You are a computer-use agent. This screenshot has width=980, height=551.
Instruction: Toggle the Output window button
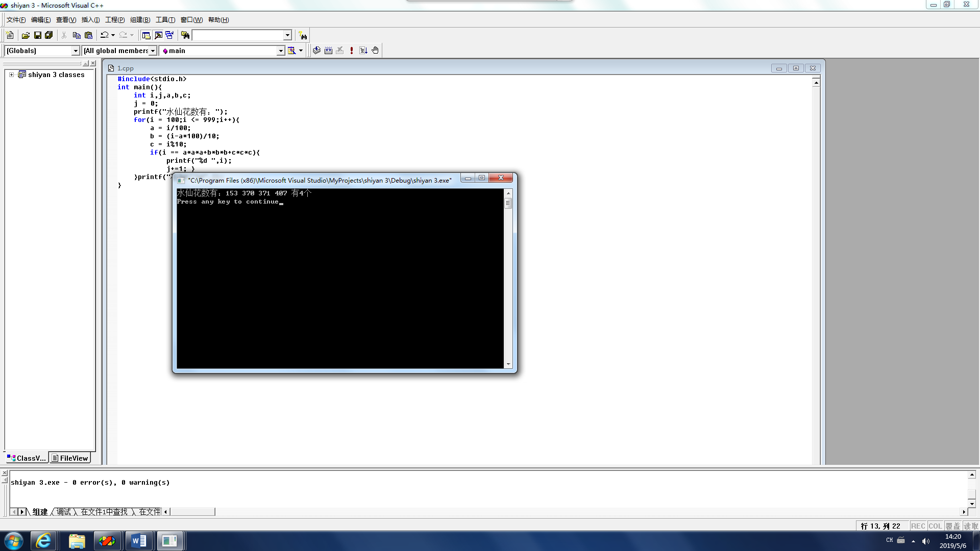[x=158, y=35]
